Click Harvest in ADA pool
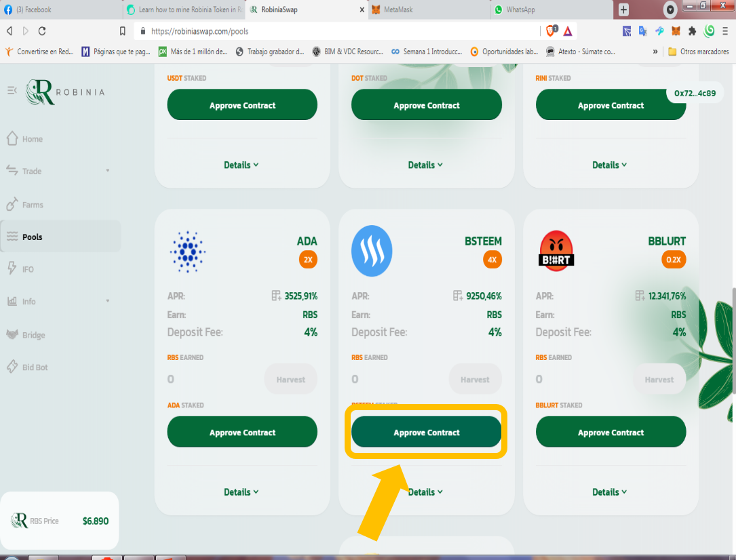Viewport: 736px width, 560px height. 290,379
